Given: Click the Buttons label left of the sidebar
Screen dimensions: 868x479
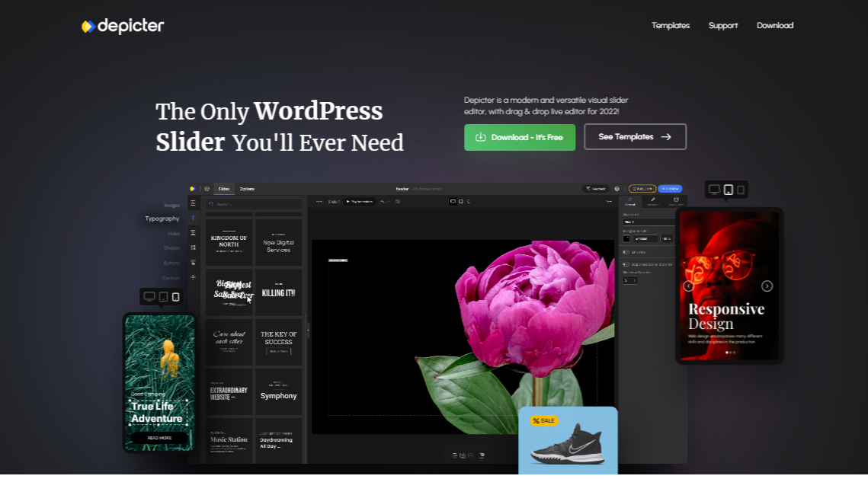Looking at the screenshot, I should pos(171,263).
